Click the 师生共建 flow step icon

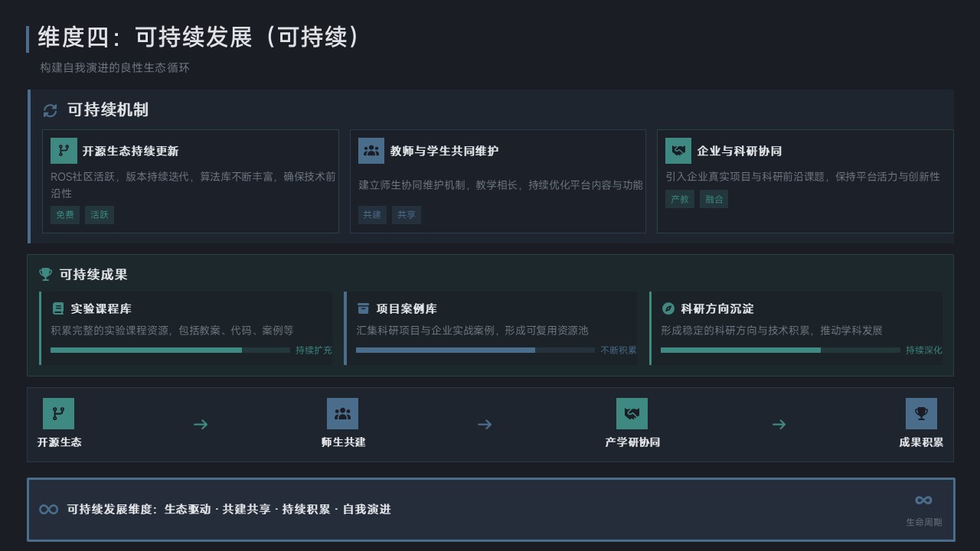point(342,413)
